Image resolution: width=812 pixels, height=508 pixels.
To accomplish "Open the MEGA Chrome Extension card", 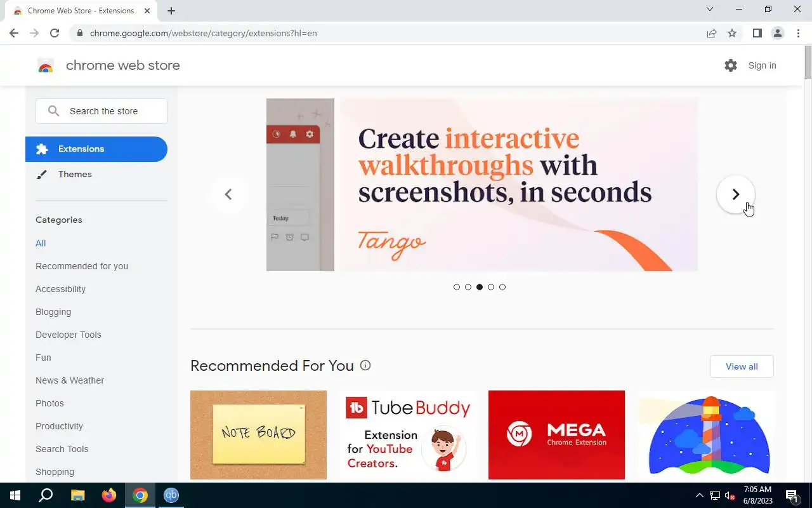I will tap(556, 435).
